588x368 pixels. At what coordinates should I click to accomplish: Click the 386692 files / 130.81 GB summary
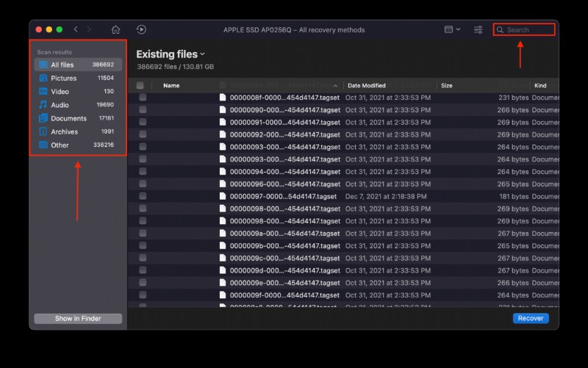coord(176,67)
